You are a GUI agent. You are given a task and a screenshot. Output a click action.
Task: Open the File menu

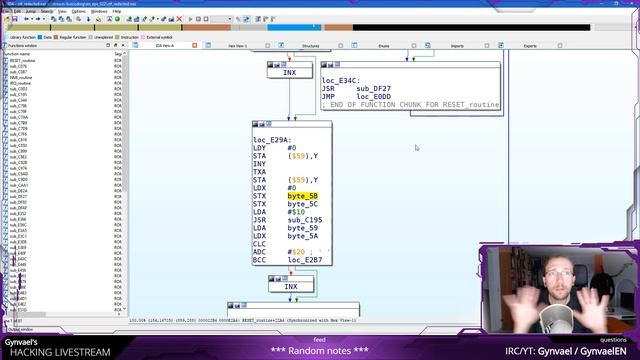[x=6, y=11]
